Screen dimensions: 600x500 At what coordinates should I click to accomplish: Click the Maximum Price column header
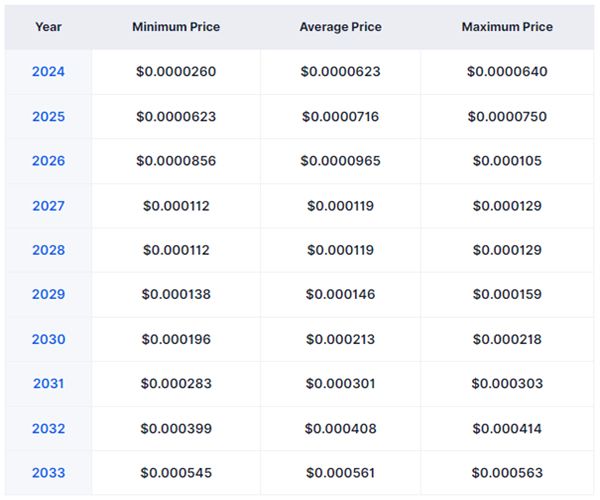click(x=507, y=27)
